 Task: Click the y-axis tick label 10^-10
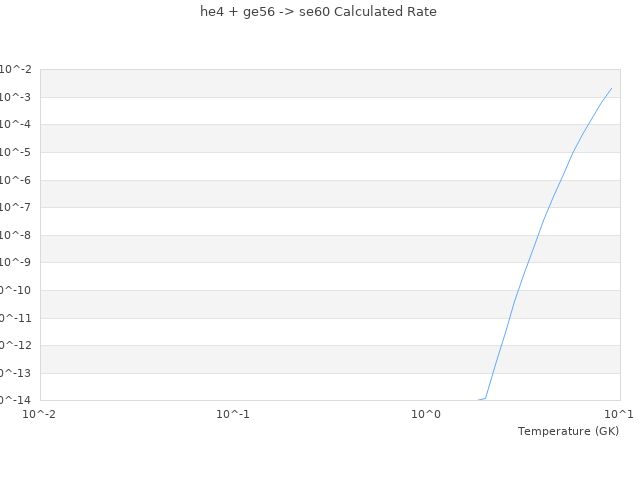(14, 290)
